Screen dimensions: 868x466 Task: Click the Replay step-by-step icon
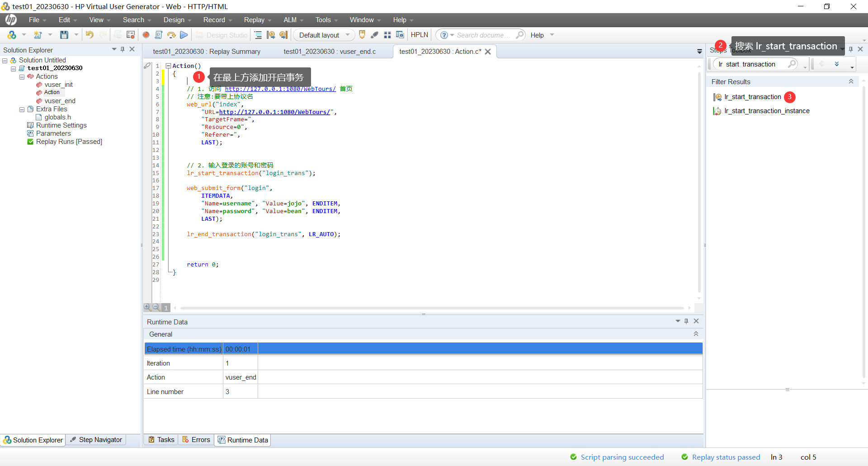(x=171, y=35)
